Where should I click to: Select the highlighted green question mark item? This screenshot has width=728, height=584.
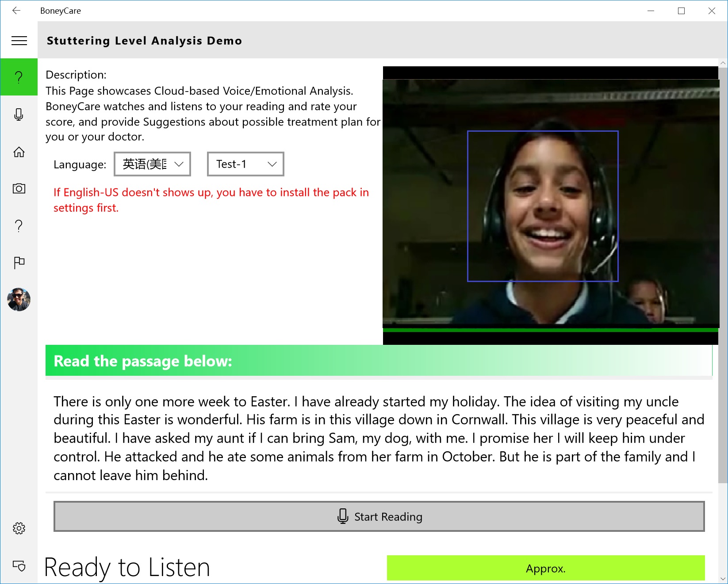pyautogui.click(x=19, y=77)
